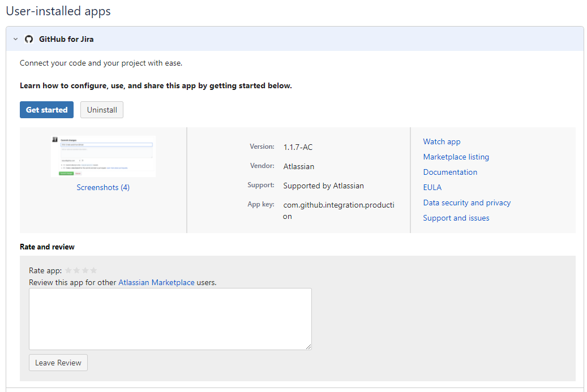587x392 pixels.
Task: View the app's Documentation
Action: 450,172
